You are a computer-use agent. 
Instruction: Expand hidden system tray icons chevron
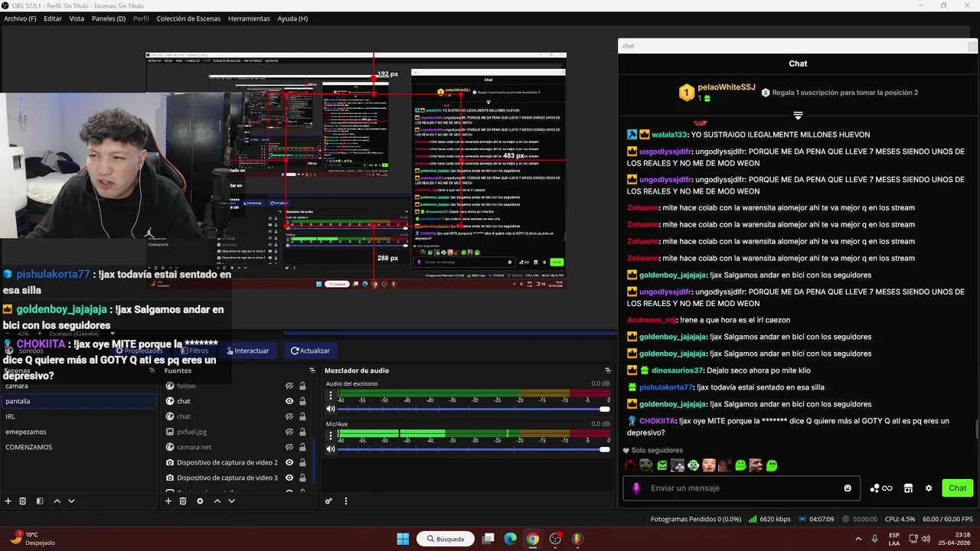pos(857,539)
